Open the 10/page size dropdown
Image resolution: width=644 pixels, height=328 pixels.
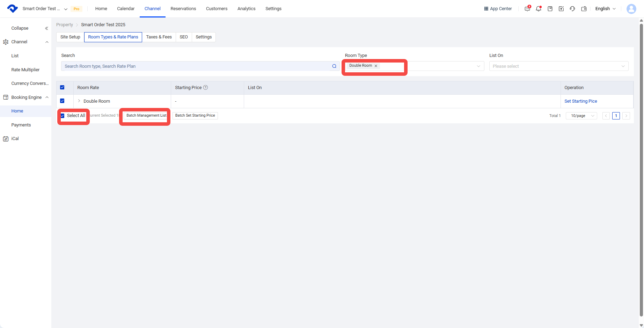581,116
